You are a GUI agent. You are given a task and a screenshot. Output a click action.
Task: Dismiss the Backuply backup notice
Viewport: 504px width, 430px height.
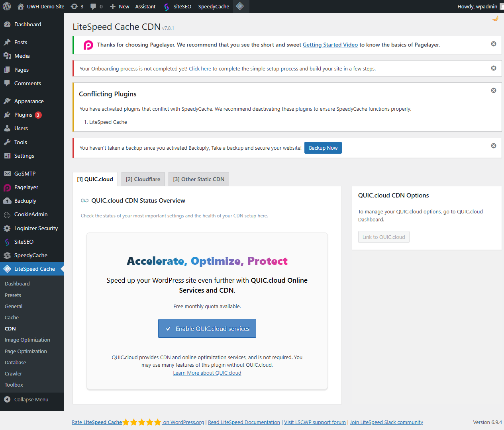494,146
